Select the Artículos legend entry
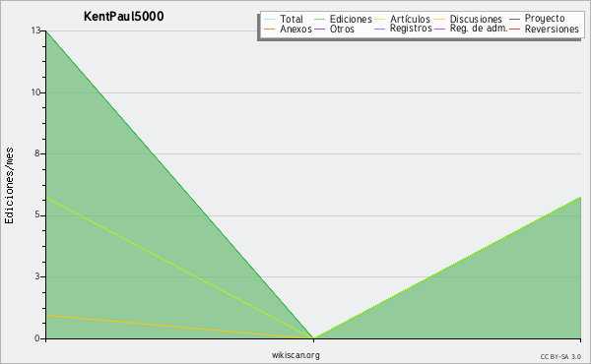Viewport: 591px width, 364px height. point(402,19)
